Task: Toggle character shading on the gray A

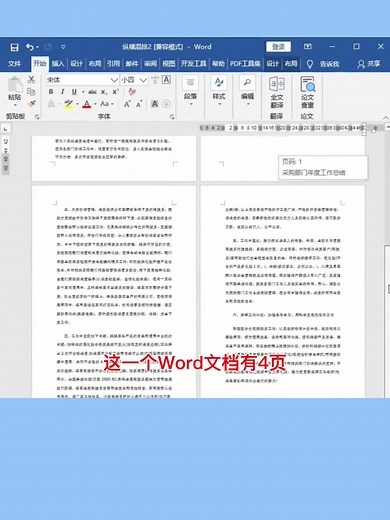Action: [x=155, y=104]
